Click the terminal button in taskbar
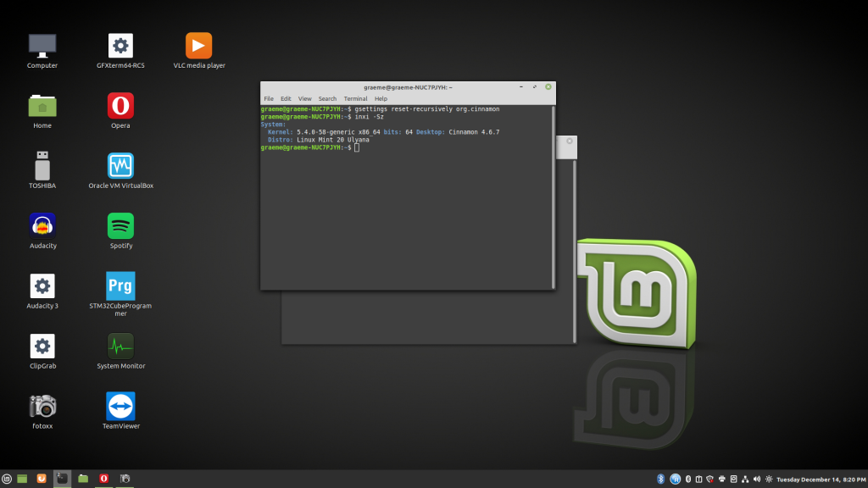 pyautogui.click(x=62, y=479)
